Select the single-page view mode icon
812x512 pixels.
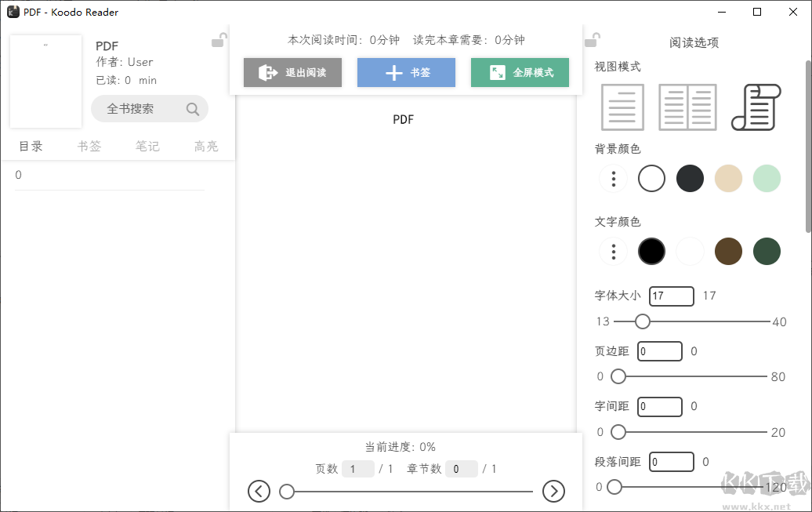[622, 107]
